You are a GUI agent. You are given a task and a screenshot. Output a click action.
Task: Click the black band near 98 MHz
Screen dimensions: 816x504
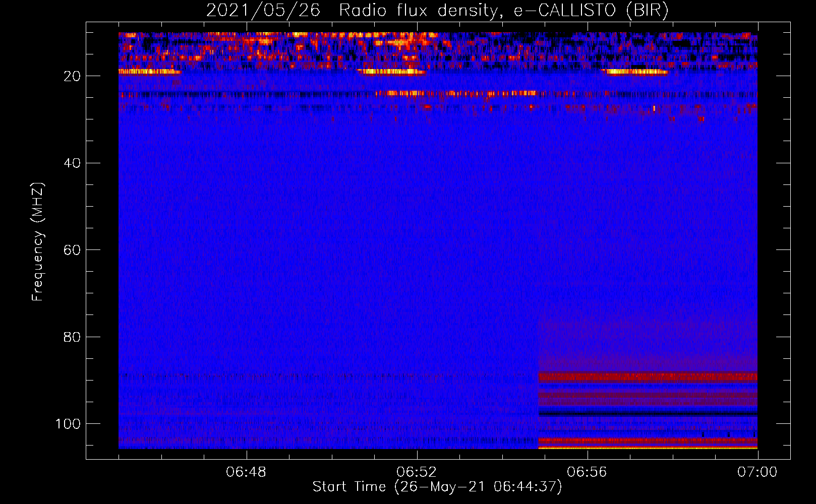point(648,413)
